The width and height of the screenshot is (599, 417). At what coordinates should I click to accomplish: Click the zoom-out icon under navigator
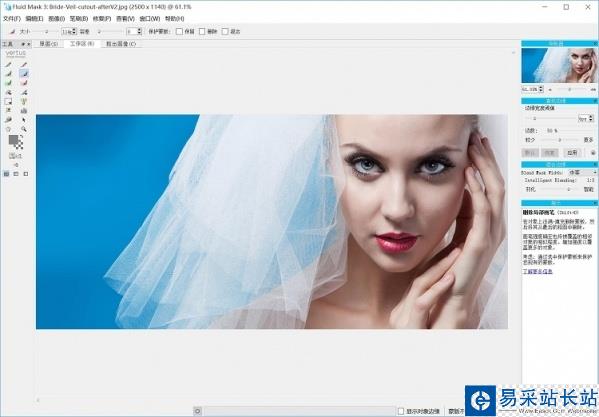click(x=550, y=89)
